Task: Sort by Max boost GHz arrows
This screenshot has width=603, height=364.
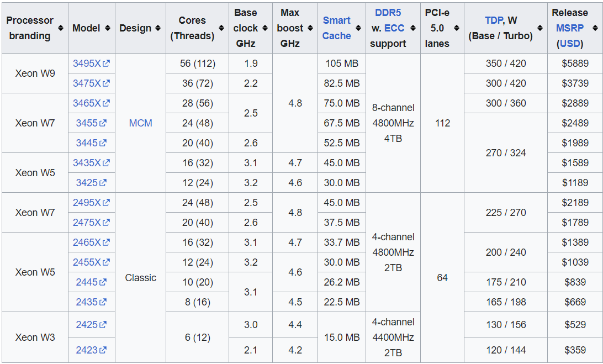Action: [310, 28]
